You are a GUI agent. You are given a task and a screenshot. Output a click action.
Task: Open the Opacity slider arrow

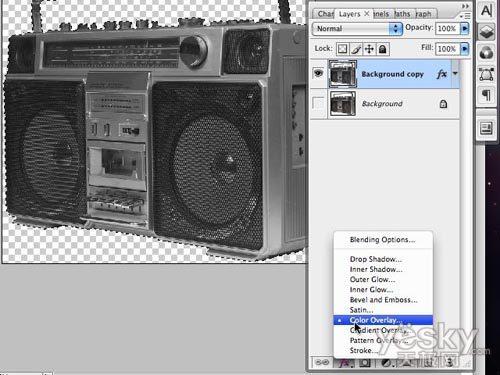464,28
